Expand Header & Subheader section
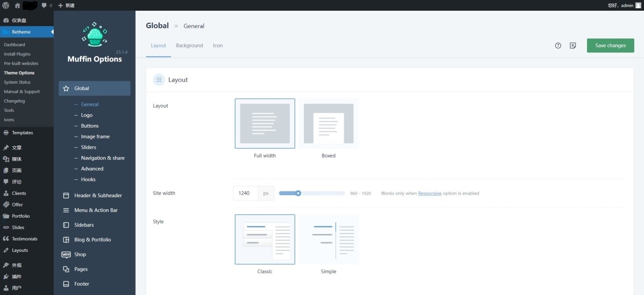 tap(94, 195)
